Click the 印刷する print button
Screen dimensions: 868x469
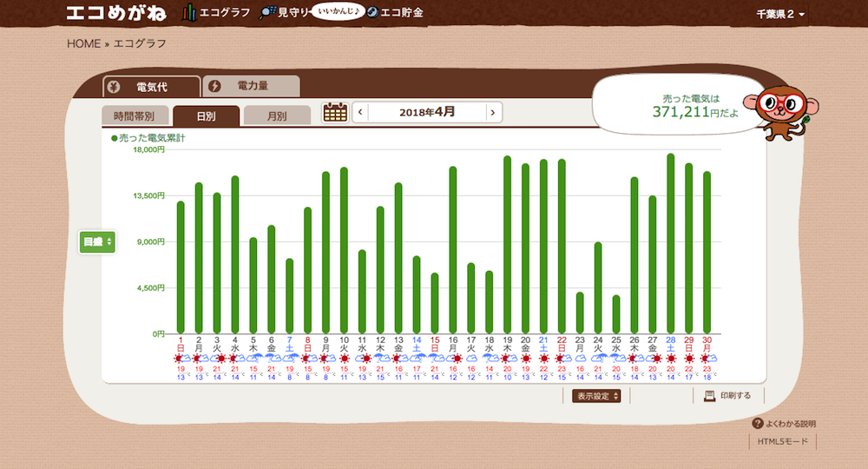[728, 396]
